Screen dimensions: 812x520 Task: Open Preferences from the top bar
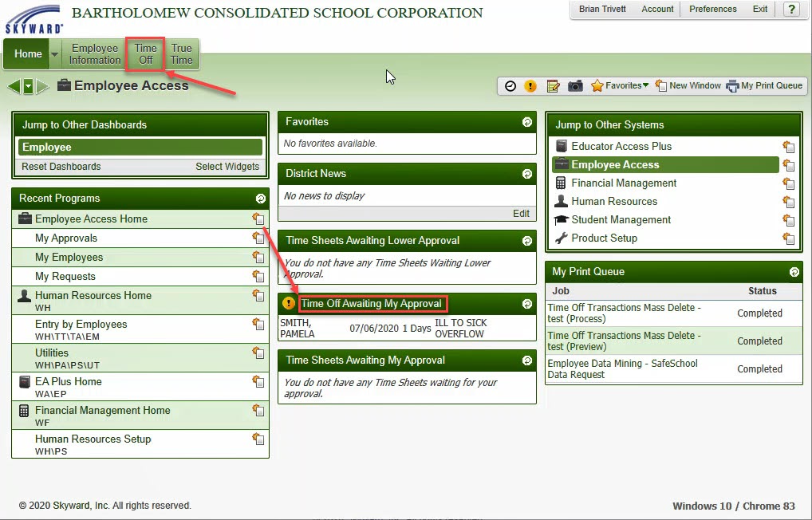(x=712, y=9)
